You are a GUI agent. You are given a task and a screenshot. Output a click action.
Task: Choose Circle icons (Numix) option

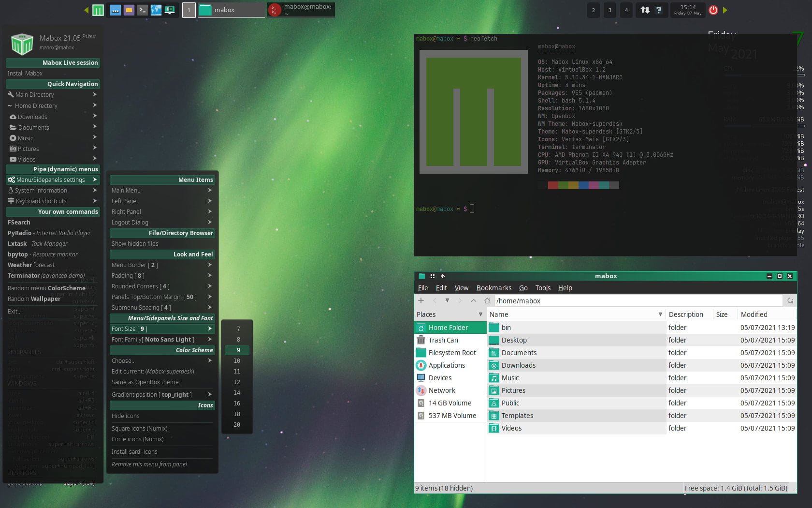coord(138,439)
